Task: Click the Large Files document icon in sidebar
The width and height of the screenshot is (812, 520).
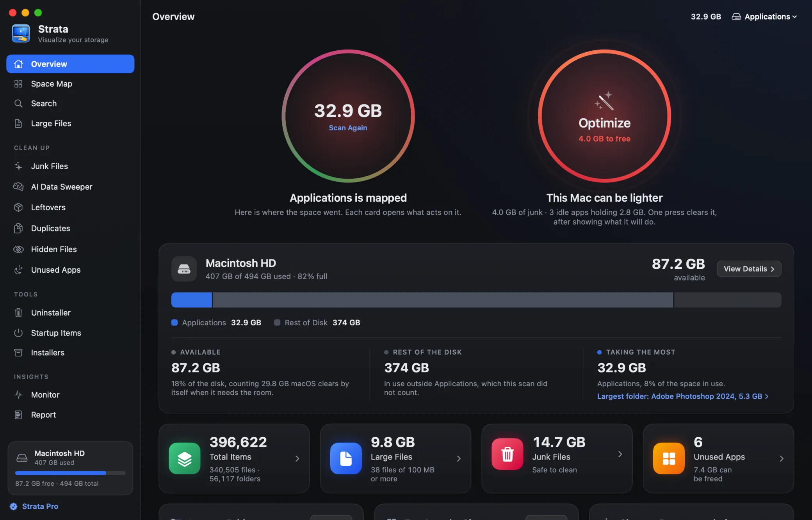Action: pos(18,123)
